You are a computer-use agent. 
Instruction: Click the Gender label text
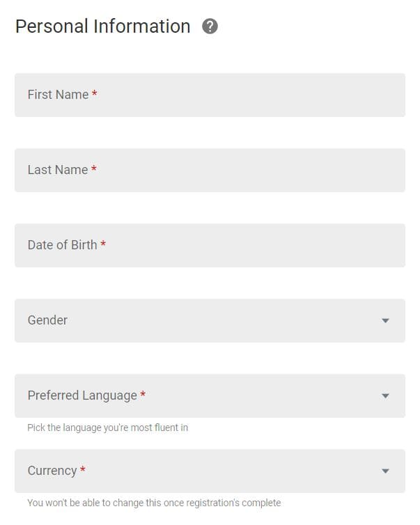coord(47,320)
